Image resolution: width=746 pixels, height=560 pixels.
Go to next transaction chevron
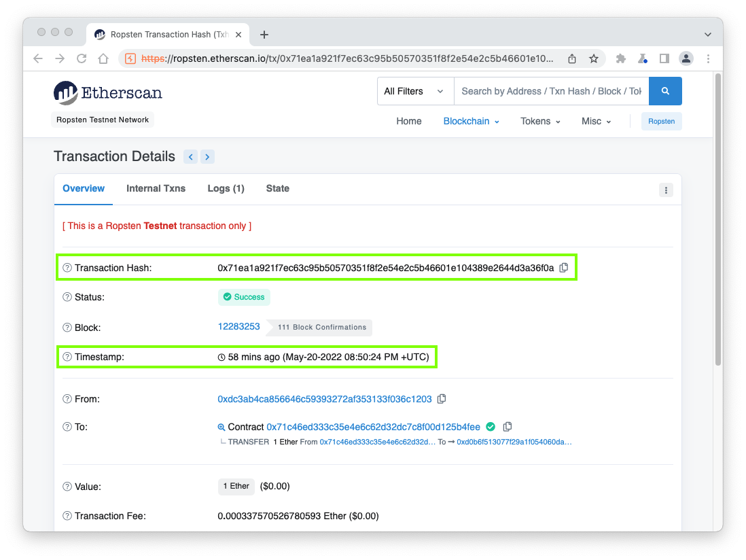point(207,156)
